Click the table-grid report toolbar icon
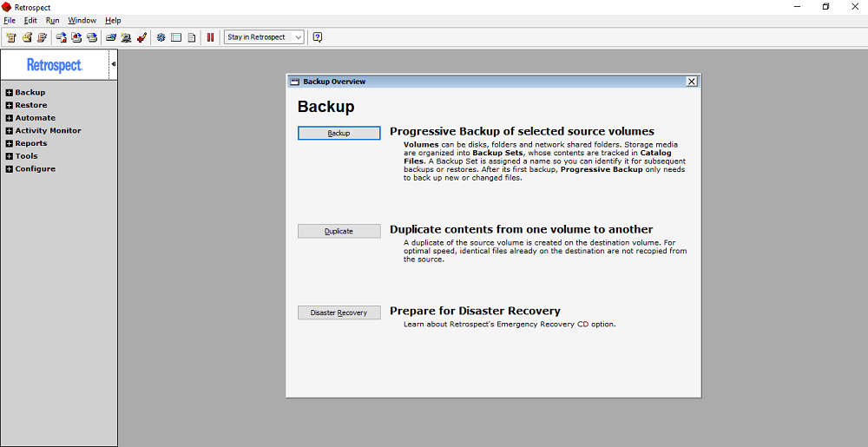Screen dimensions: 868x447 176,37
